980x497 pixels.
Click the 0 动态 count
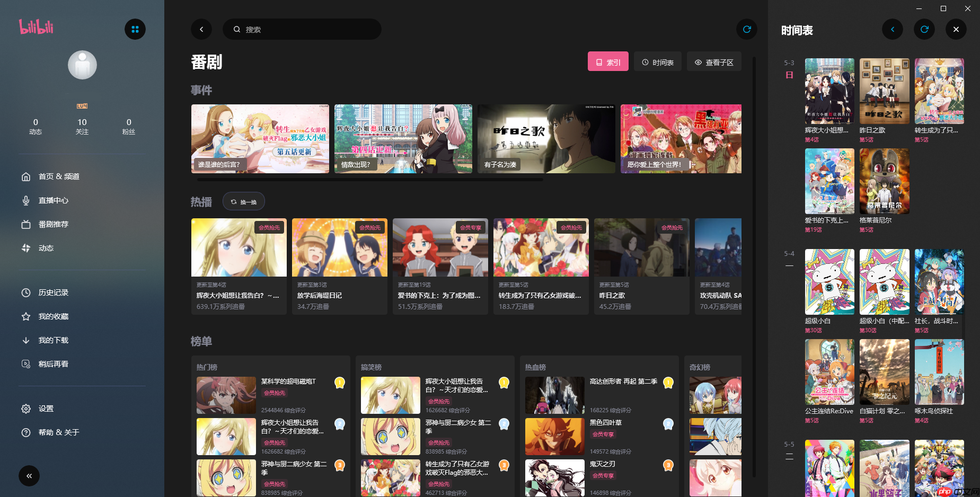tap(36, 126)
